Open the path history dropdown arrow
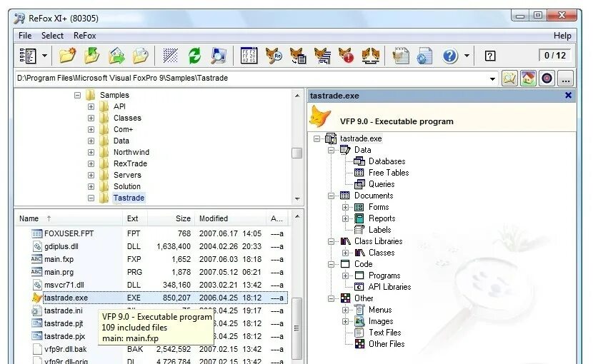Image resolution: width=593 pixels, height=364 pixels. click(x=492, y=79)
